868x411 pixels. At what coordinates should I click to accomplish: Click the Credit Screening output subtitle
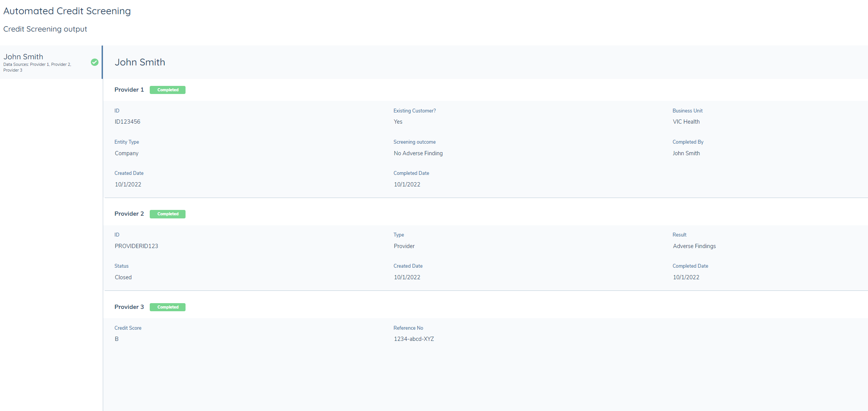45,29
